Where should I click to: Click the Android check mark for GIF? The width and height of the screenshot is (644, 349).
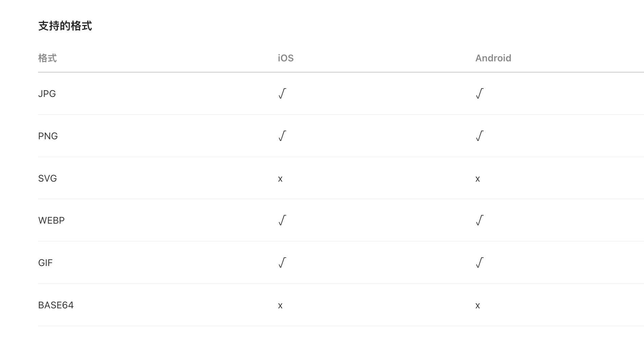tap(479, 263)
